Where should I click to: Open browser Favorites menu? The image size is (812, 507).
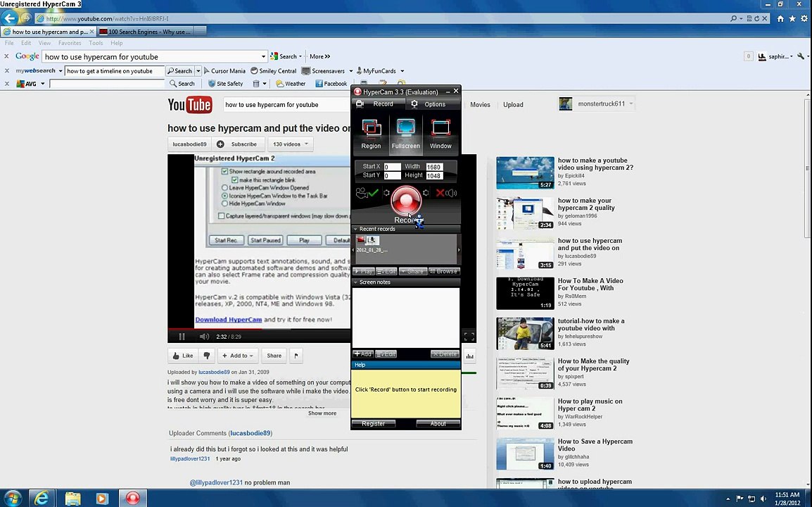70,43
